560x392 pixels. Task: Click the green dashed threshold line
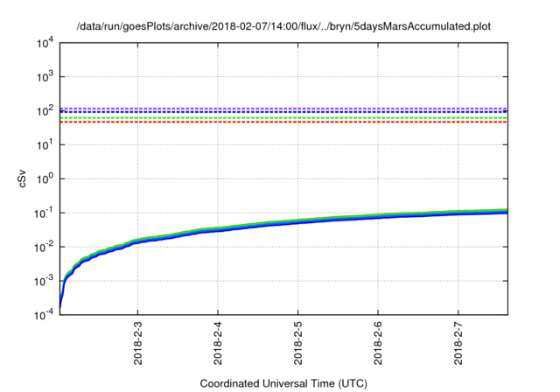(283, 117)
